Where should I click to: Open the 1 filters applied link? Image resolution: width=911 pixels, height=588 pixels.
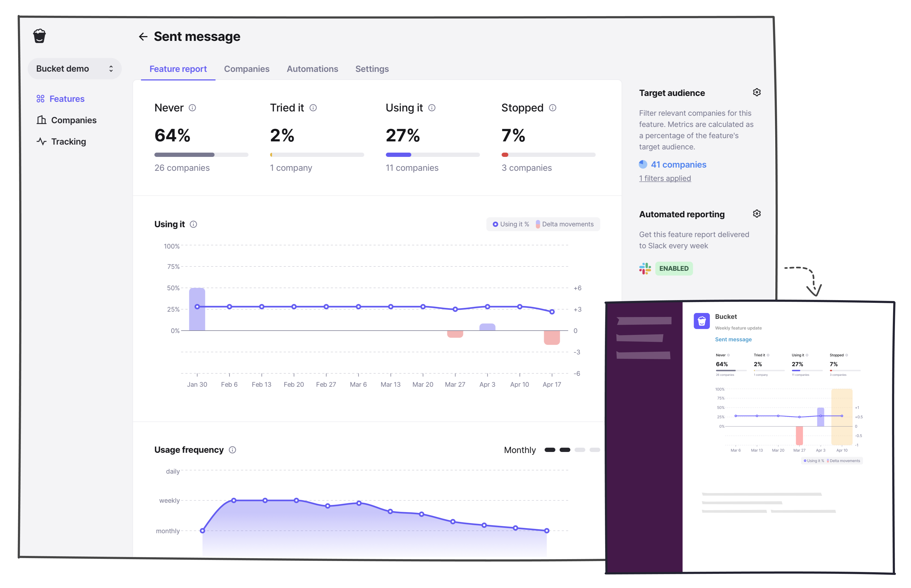coord(665,178)
